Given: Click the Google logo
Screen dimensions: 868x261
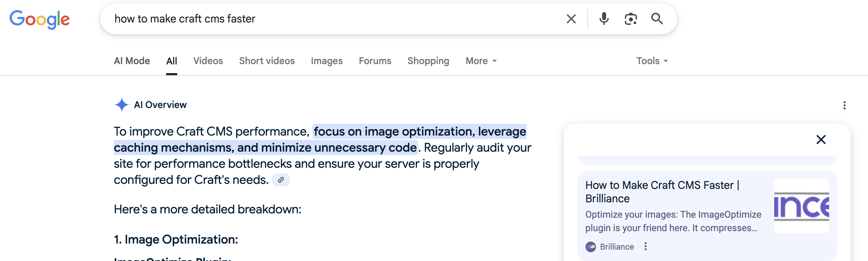Looking at the screenshot, I should [40, 19].
